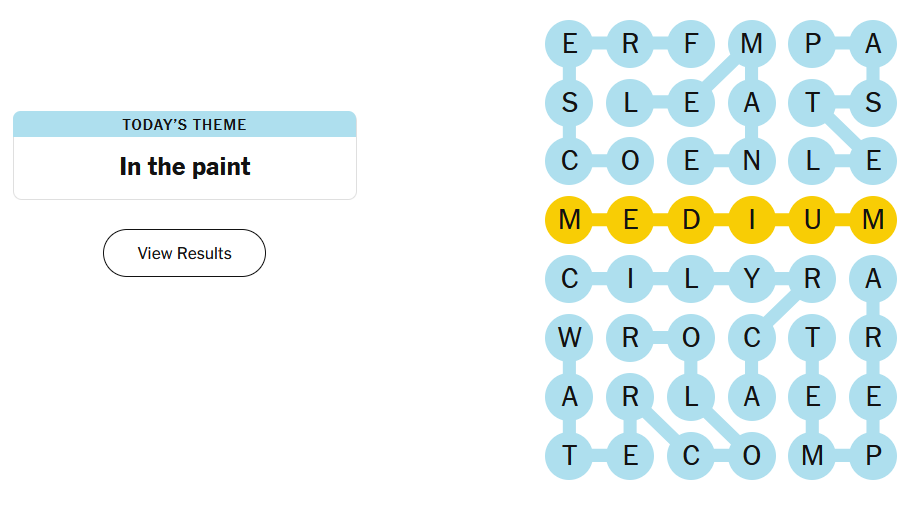Select the yellow letter I tile
907x510 pixels.
(x=752, y=220)
